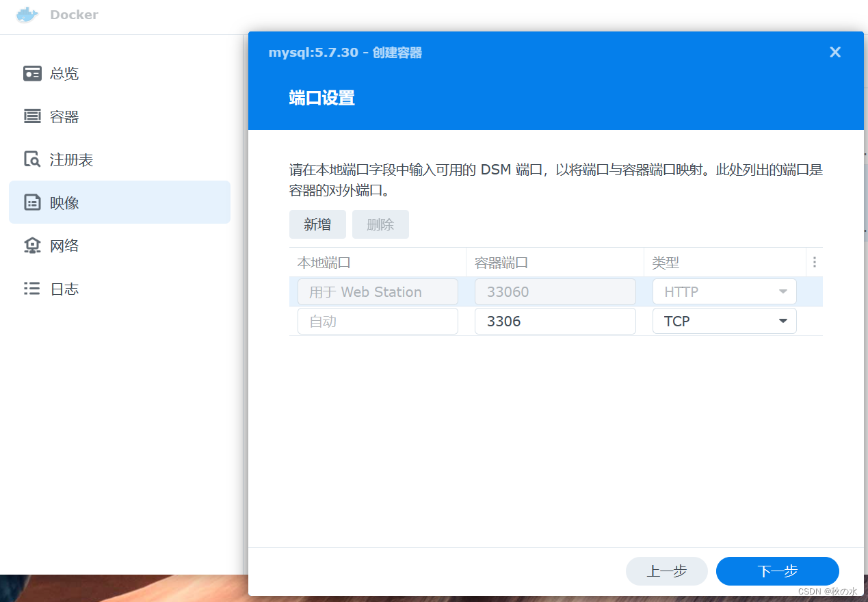The height and width of the screenshot is (602, 868).
Task: Select the 映像 image section
Action: tap(120, 202)
